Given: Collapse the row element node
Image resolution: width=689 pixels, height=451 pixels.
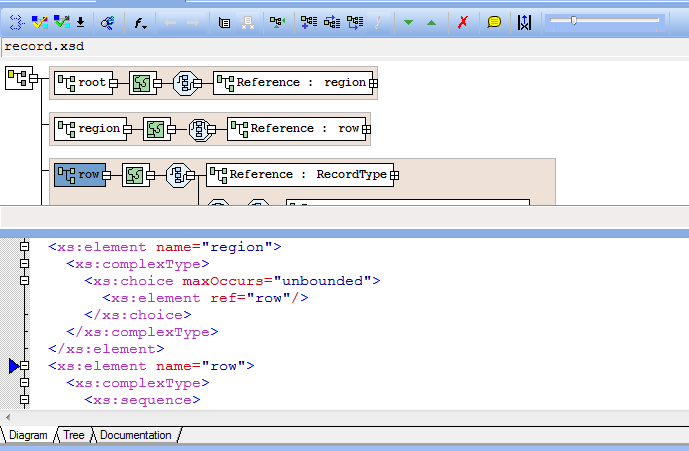Looking at the screenshot, I should [x=106, y=175].
